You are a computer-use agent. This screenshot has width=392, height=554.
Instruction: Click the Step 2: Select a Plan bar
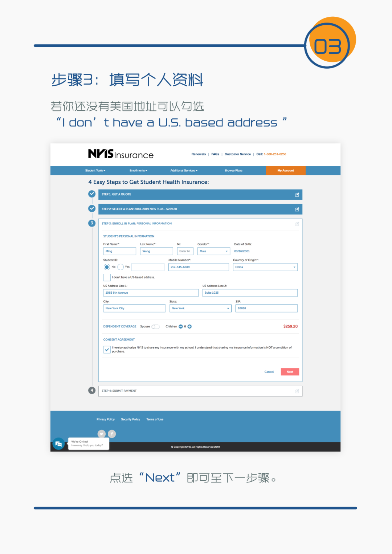coord(200,209)
